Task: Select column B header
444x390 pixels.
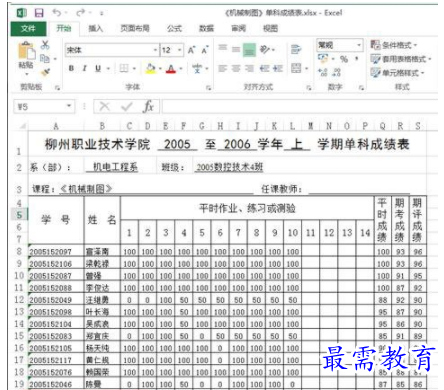Action: pos(102,126)
